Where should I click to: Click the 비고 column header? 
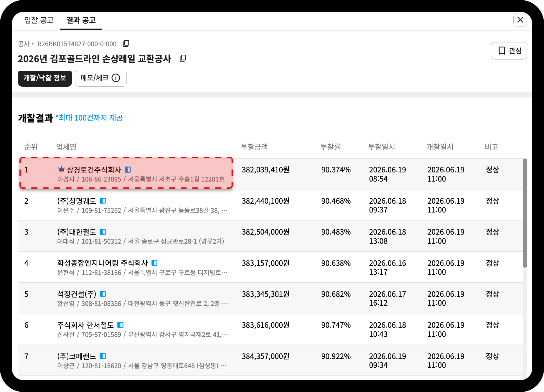[492, 147]
